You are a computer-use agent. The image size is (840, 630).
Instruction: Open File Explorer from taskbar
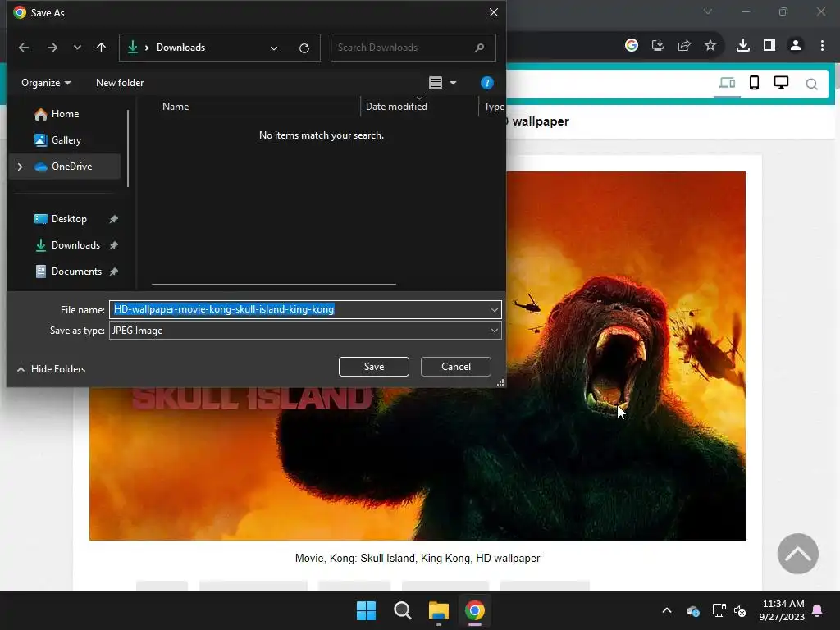point(439,610)
